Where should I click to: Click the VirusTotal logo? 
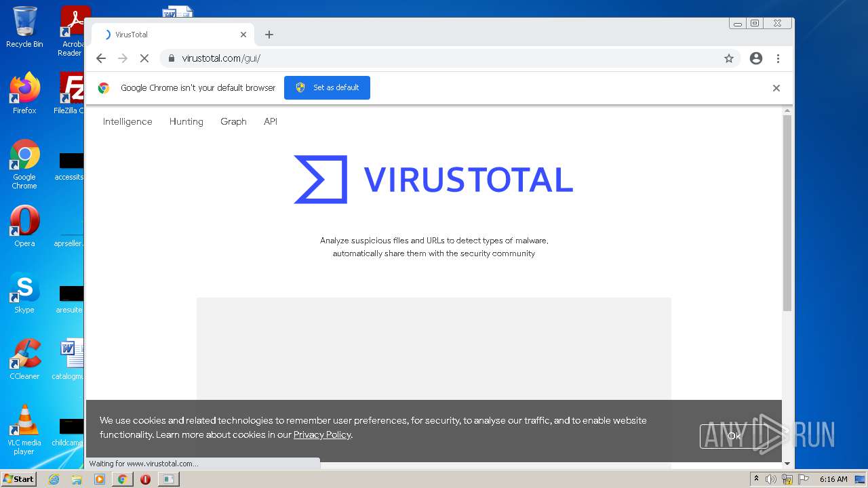tap(433, 180)
